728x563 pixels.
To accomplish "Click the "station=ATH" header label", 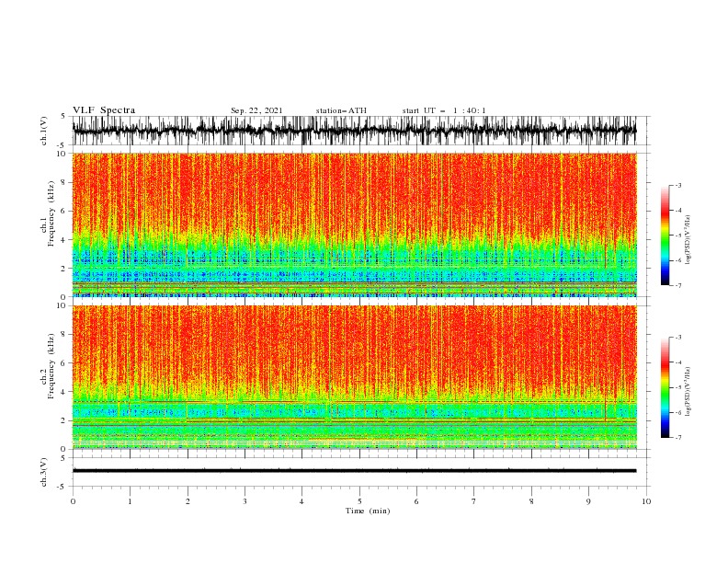I will click(x=341, y=110).
